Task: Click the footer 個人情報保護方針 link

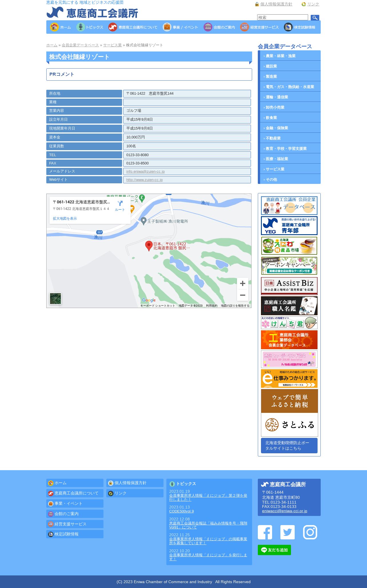Action: pos(135,483)
